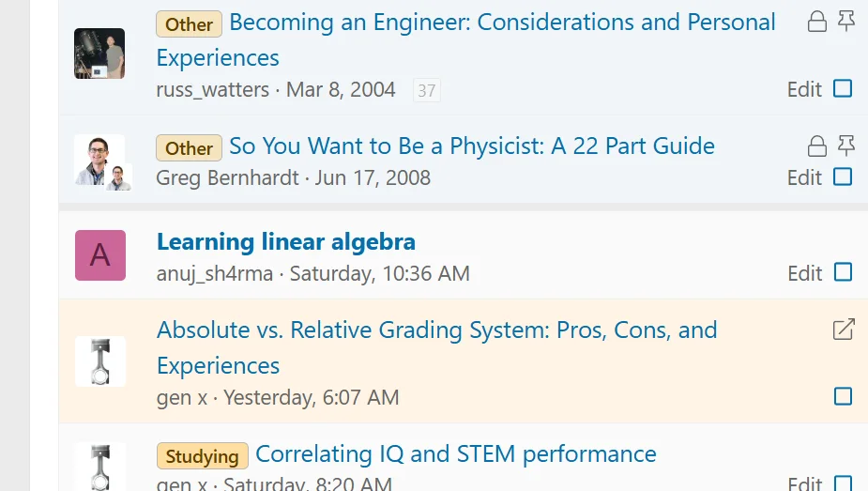The width and height of the screenshot is (868, 491).
Task: Open Correlating IQ and STEM performance thread
Action: (456, 453)
